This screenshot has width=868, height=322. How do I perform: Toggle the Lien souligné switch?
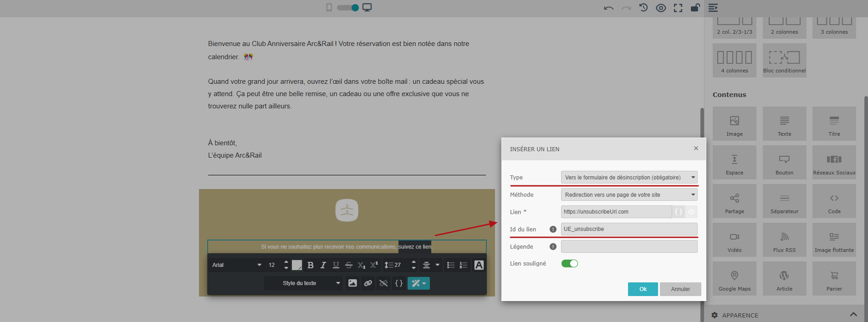coord(570,264)
